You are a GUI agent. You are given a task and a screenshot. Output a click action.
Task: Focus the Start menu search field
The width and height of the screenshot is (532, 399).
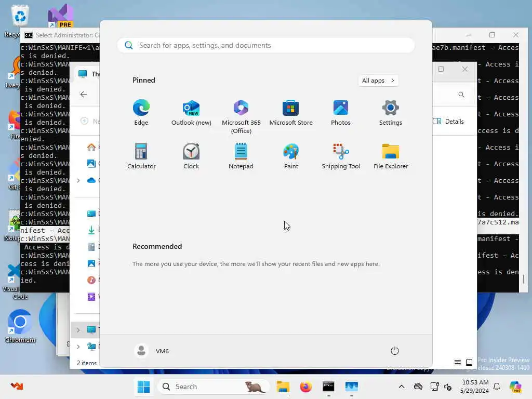tap(266, 45)
